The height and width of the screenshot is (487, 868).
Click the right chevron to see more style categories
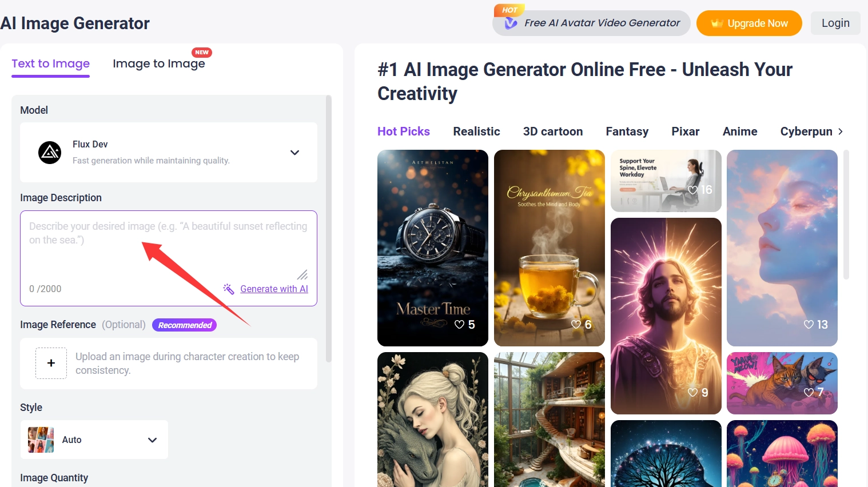(x=840, y=131)
